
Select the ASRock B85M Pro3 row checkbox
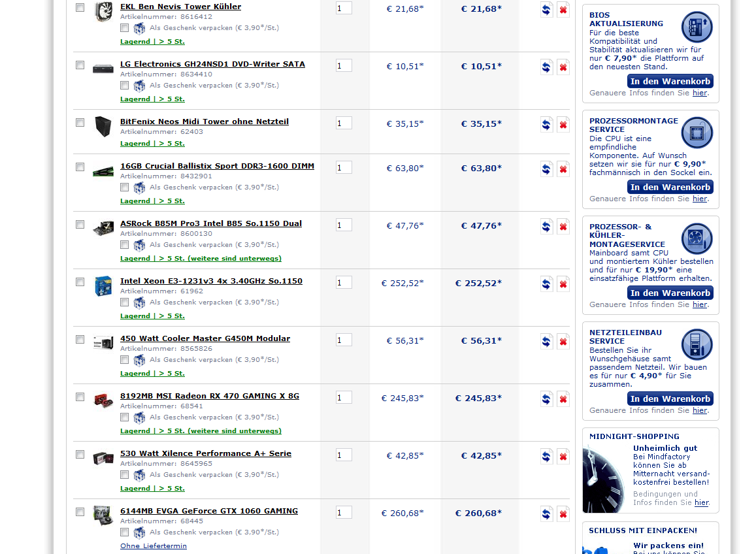coord(80,224)
